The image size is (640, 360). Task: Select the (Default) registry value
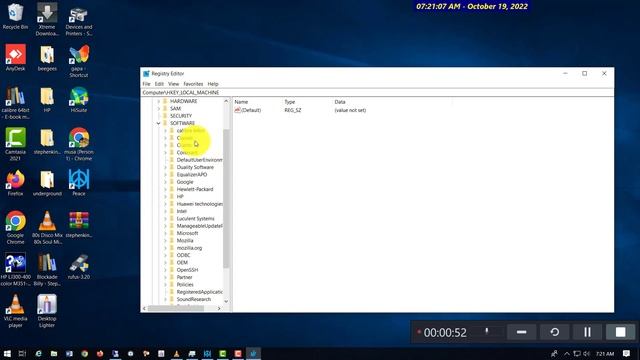point(248,110)
